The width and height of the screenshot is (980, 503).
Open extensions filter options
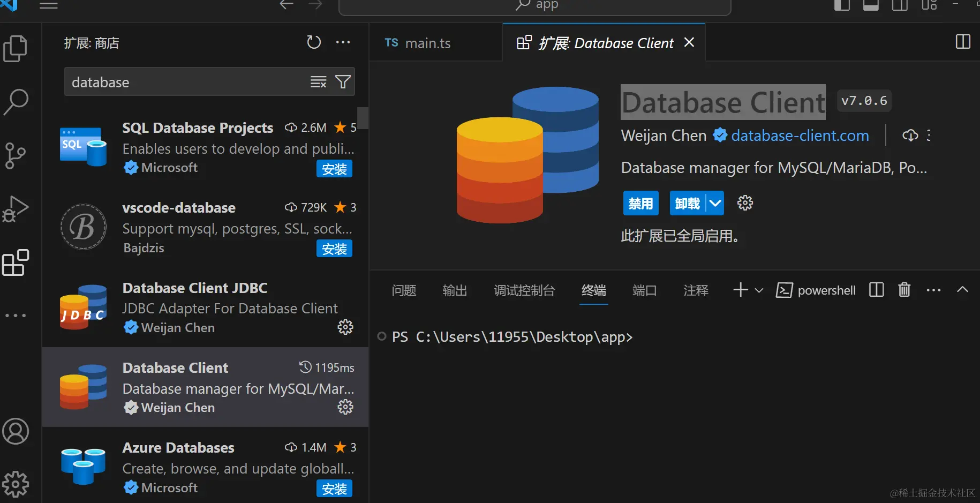343,82
